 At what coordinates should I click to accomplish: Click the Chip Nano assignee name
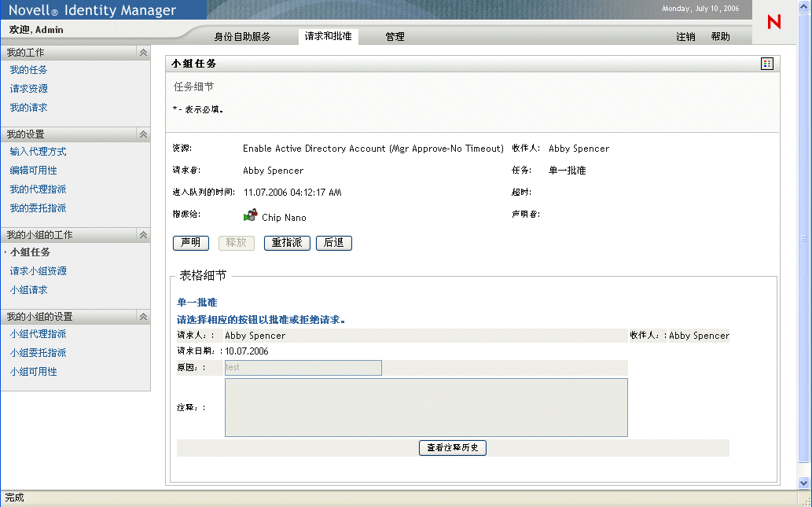pyautogui.click(x=284, y=218)
